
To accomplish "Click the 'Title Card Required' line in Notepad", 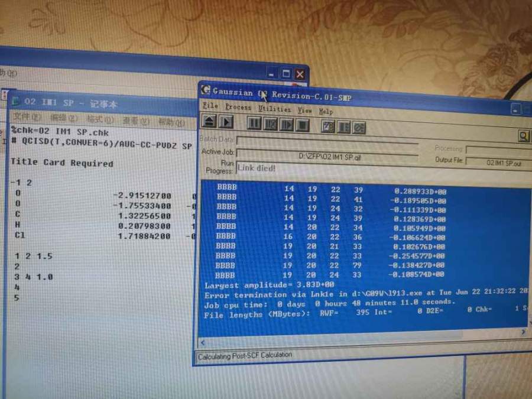I will pyautogui.click(x=61, y=162).
